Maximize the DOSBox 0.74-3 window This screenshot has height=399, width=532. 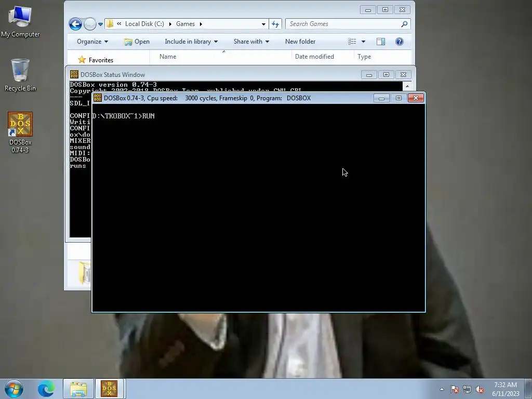tap(398, 98)
